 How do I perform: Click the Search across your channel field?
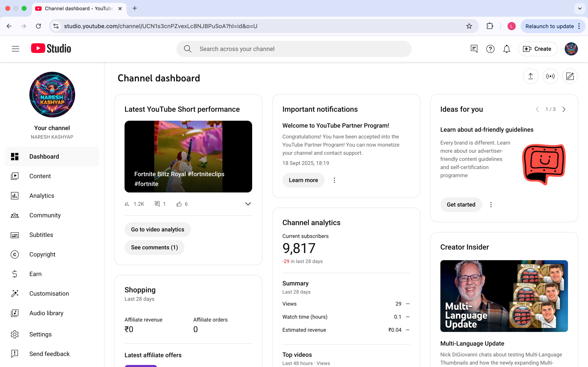[294, 49]
